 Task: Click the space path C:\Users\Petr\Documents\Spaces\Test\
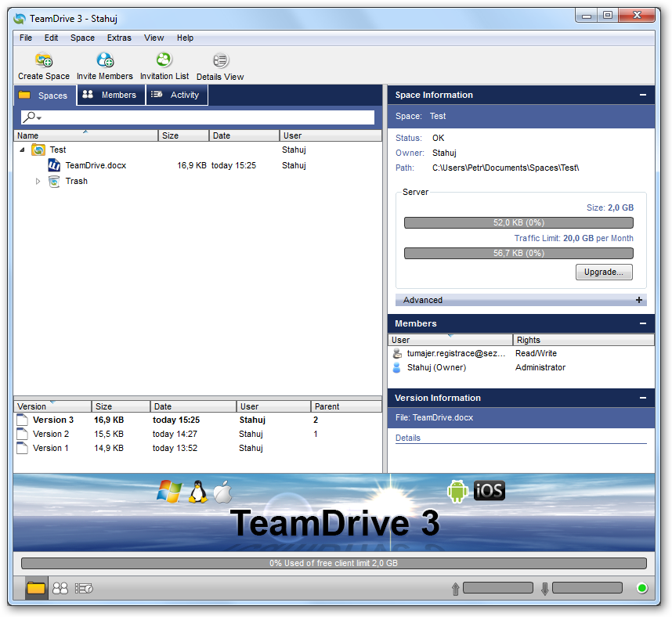(x=506, y=168)
